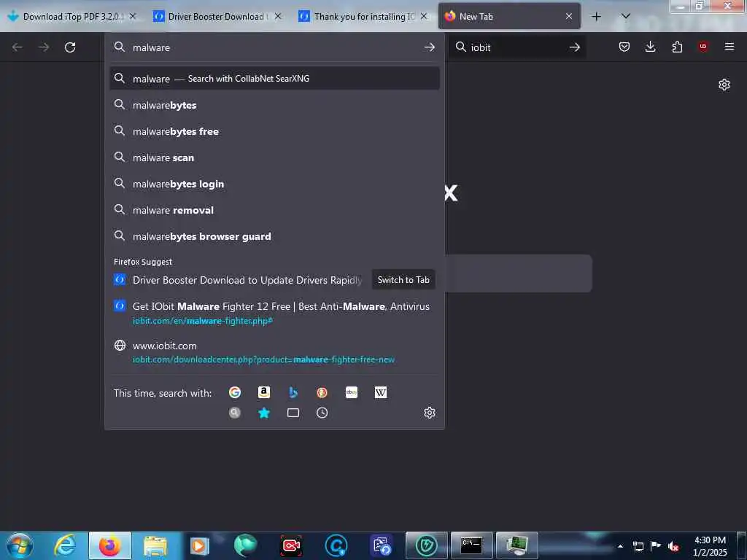Search with DuckDuckGo this time
The height and width of the screenshot is (560, 747).
coord(322,392)
